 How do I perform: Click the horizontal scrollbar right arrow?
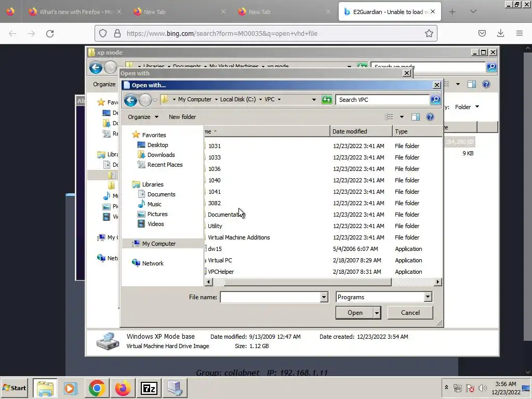tap(438, 282)
